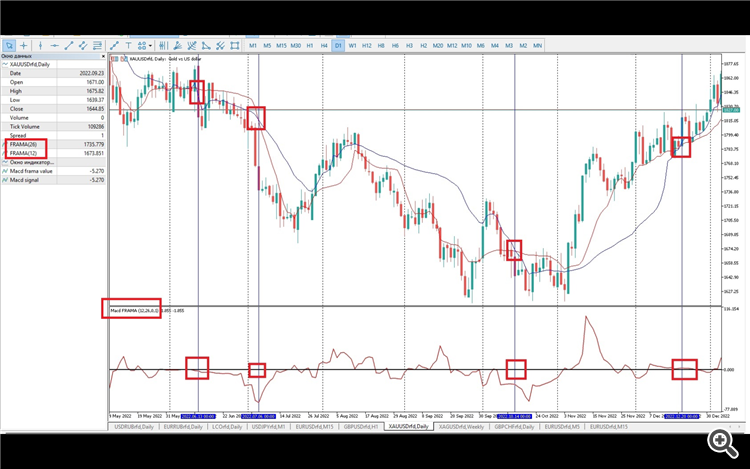
Task: Select the cyclic vertical lines tool
Action: (163, 45)
